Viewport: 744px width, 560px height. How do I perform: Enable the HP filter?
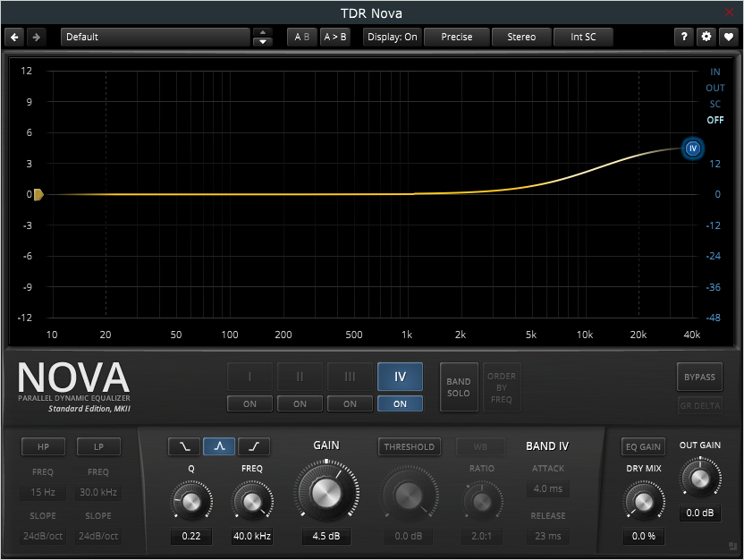[x=43, y=446]
